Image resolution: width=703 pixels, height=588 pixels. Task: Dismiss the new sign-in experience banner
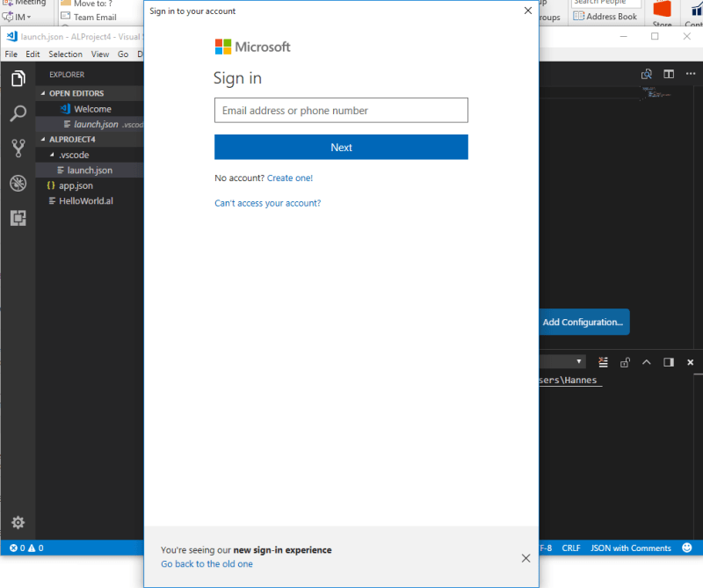pos(525,558)
